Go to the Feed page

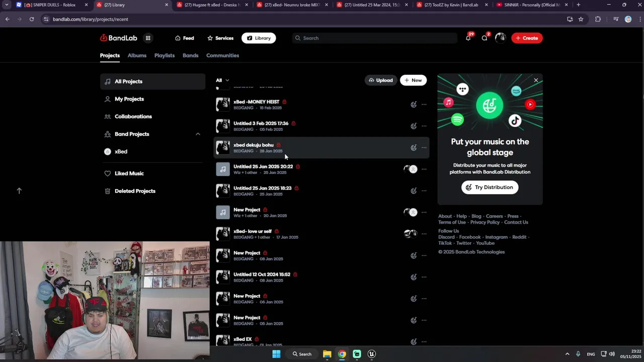click(x=184, y=38)
